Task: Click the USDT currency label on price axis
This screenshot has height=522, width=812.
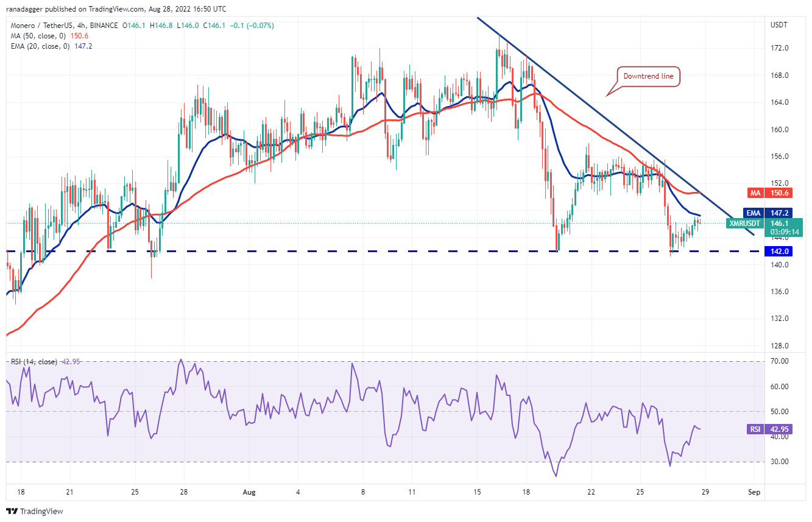Action: coord(778,25)
